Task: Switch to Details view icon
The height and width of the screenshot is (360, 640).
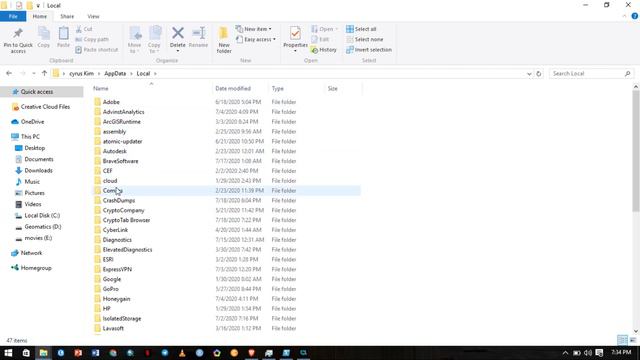Action: pos(622,340)
